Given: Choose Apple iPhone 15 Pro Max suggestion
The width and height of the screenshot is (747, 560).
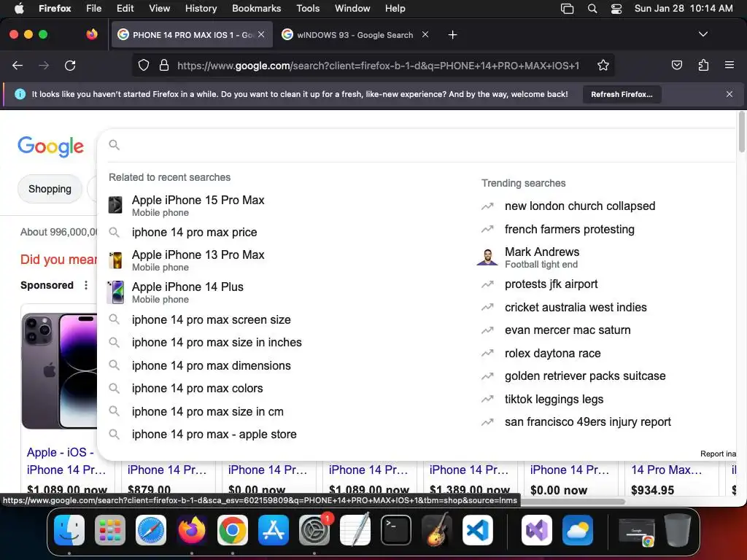Looking at the screenshot, I should point(198,205).
